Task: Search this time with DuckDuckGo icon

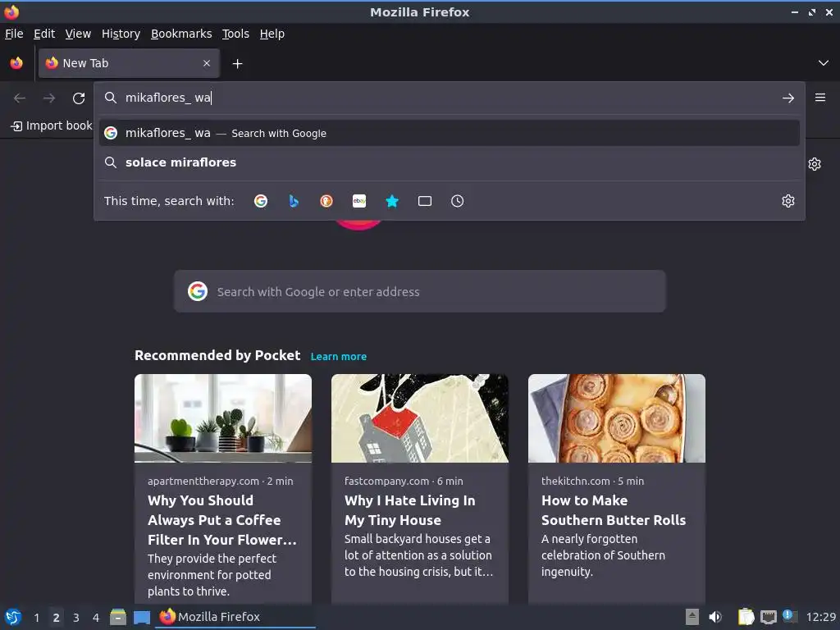Action: 326,201
